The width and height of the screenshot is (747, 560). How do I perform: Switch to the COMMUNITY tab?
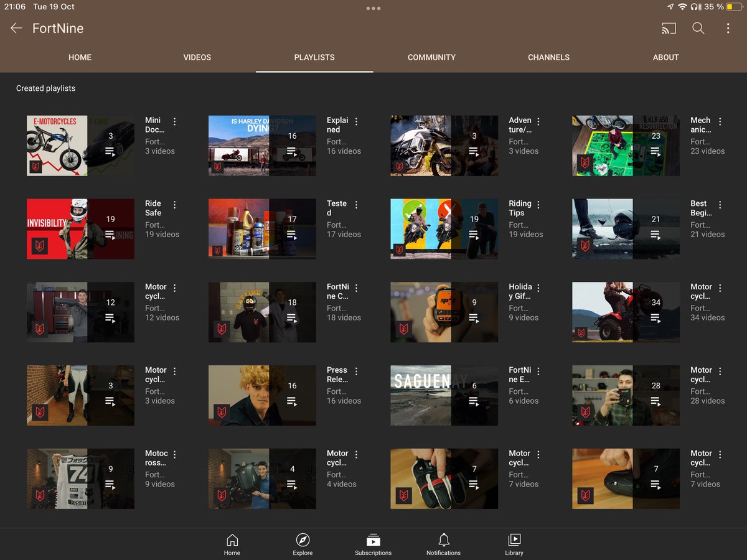[431, 57]
